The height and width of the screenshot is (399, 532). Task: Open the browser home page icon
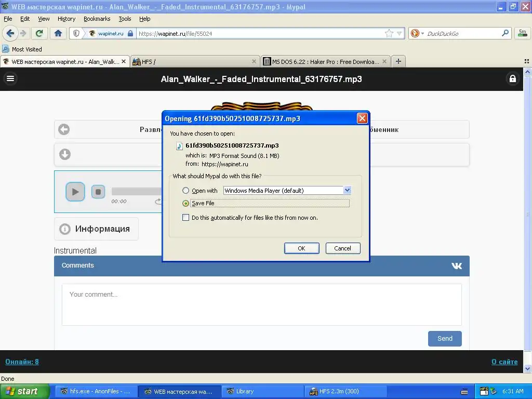pos(58,33)
